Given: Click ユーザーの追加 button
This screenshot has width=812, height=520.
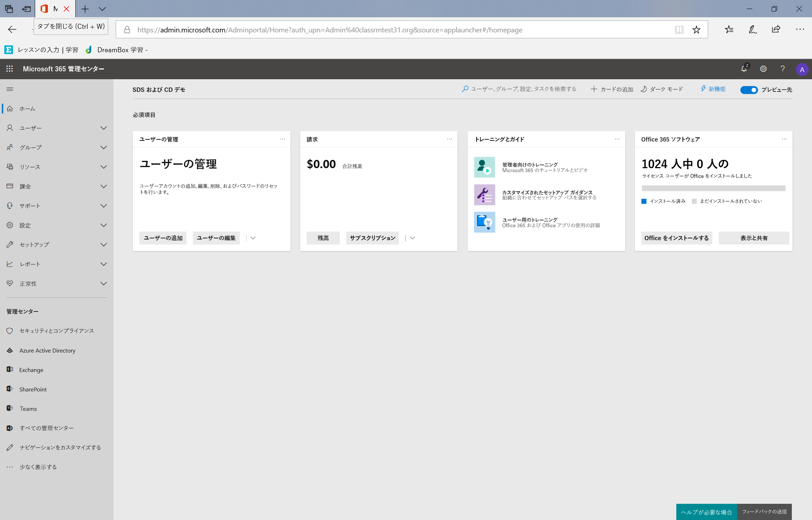Looking at the screenshot, I should (163, 238).
